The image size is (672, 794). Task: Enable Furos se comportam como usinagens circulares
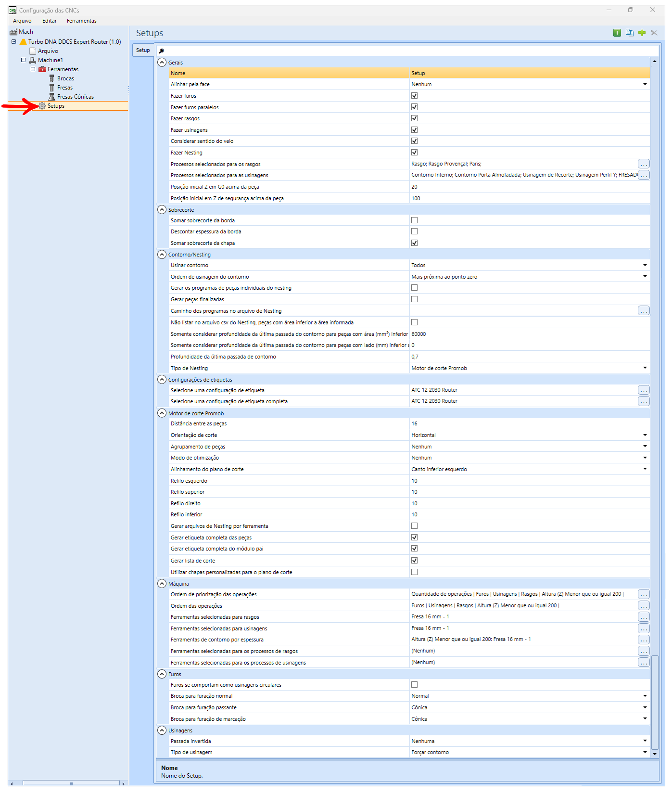414,685
